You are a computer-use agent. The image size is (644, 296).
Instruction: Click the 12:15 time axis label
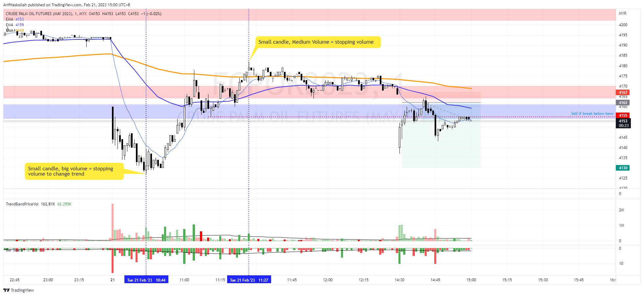click(364, 280)
